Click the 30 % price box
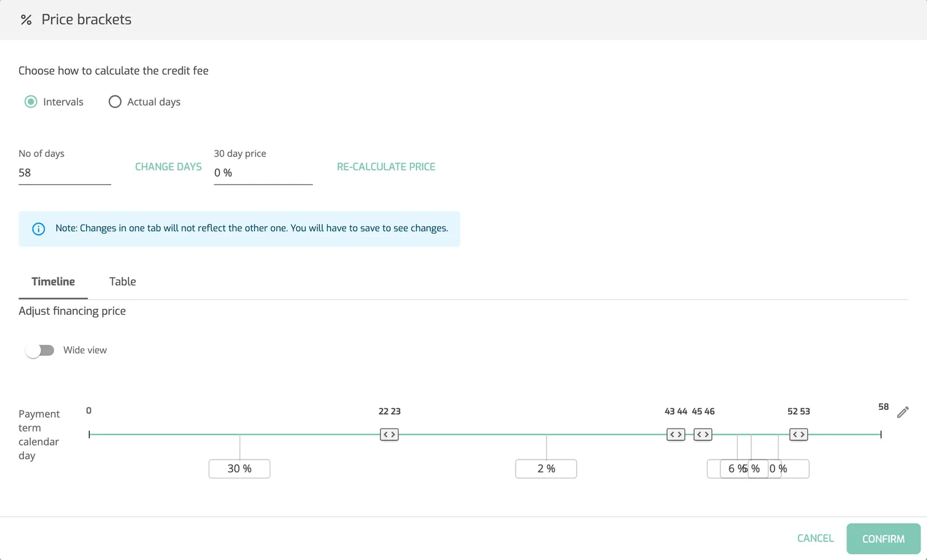 coord(239,469)
